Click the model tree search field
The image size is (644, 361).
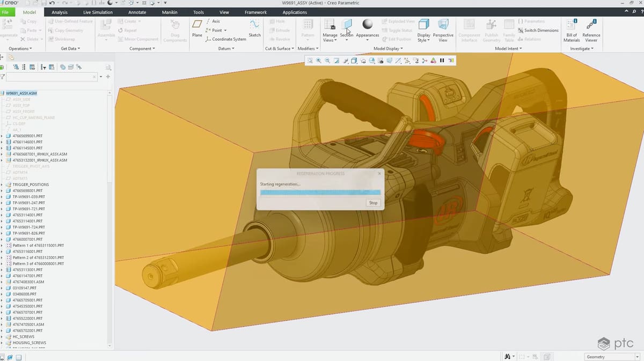tap(52, 77)
